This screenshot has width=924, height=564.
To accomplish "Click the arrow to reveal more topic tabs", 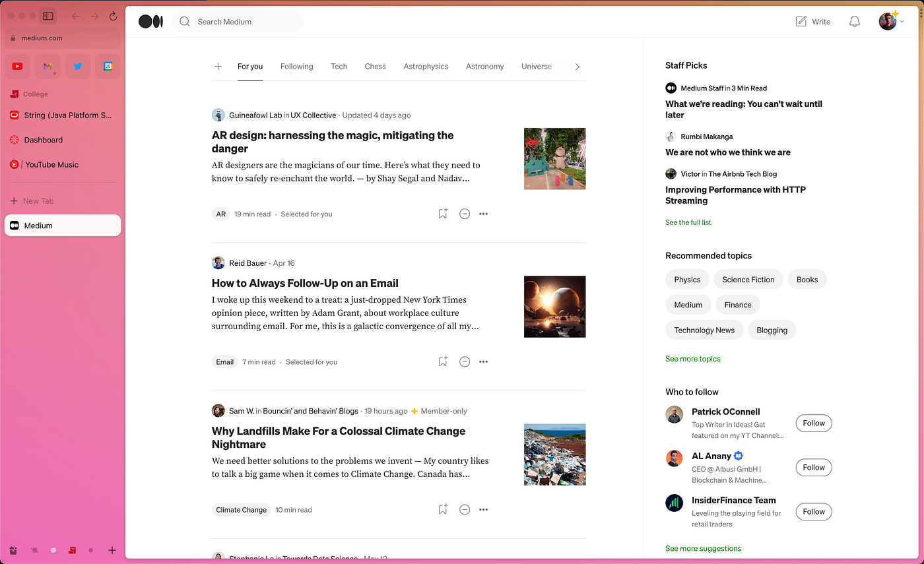I will click(x=577, y=66).
